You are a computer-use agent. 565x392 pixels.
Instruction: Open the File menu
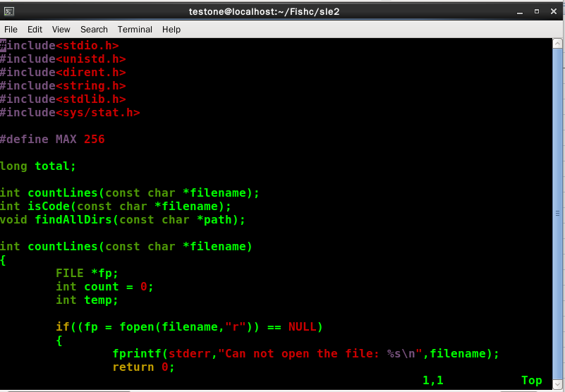tap(11, 30)
